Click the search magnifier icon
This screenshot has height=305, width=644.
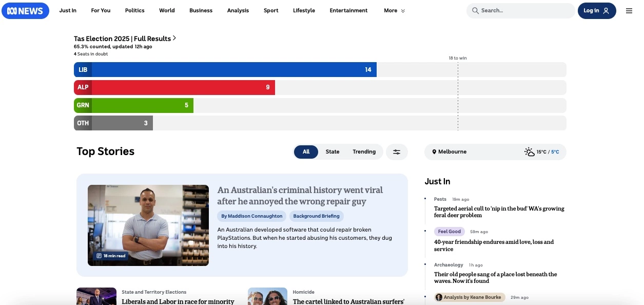pos(475,11)
